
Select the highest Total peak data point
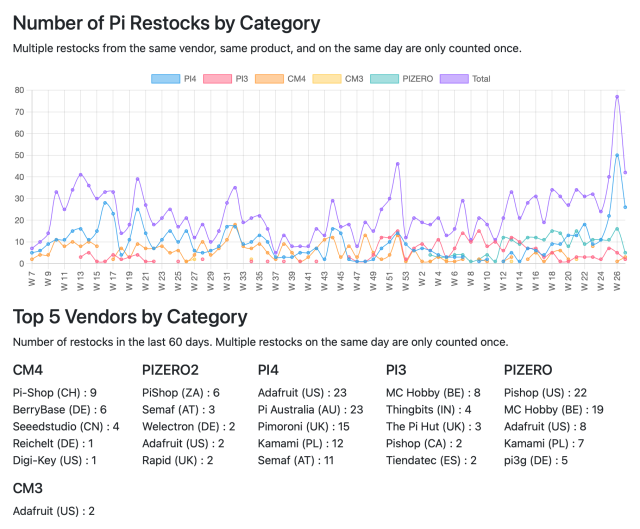point(617,97)
